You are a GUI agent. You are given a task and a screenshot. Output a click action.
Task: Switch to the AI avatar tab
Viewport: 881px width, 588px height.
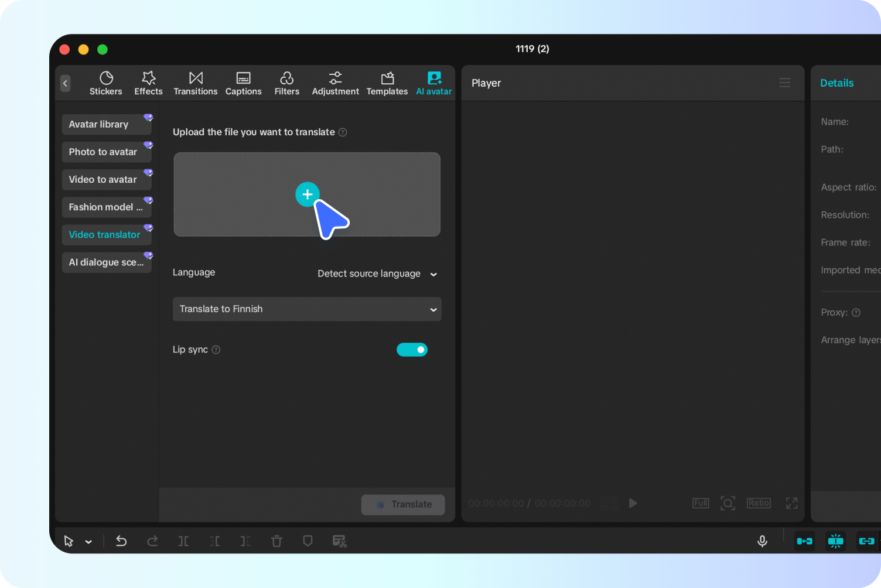coord(433,83)
